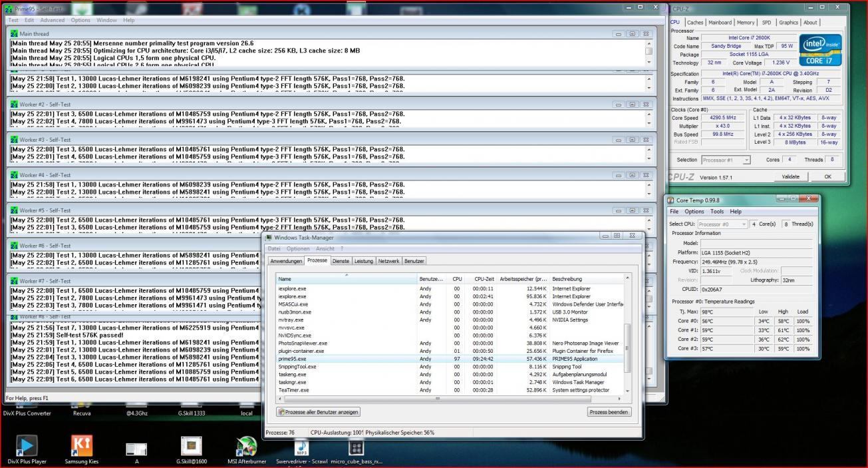This screenshot has height=468, width=868.
Task: Sort processes by the Beschreibung column header
Action: pyautogui.click(x=587, y=279)
